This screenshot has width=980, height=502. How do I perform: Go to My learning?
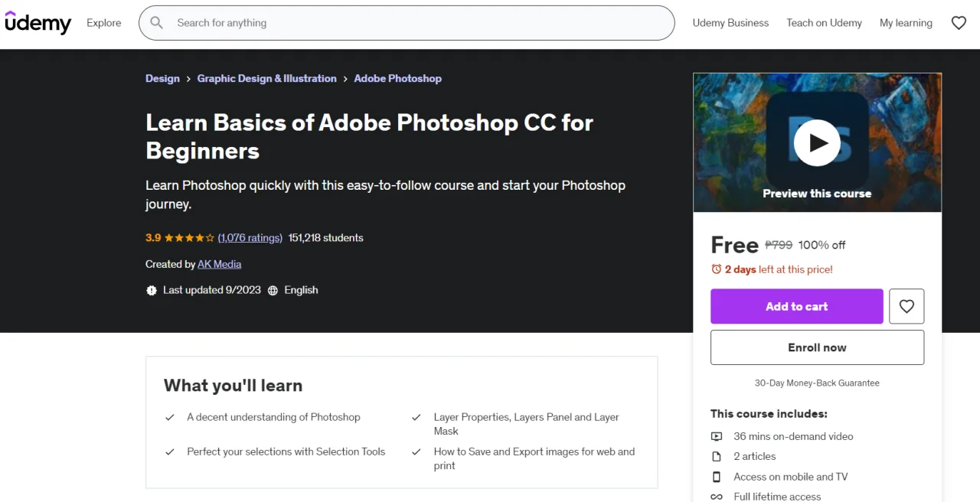906,23
